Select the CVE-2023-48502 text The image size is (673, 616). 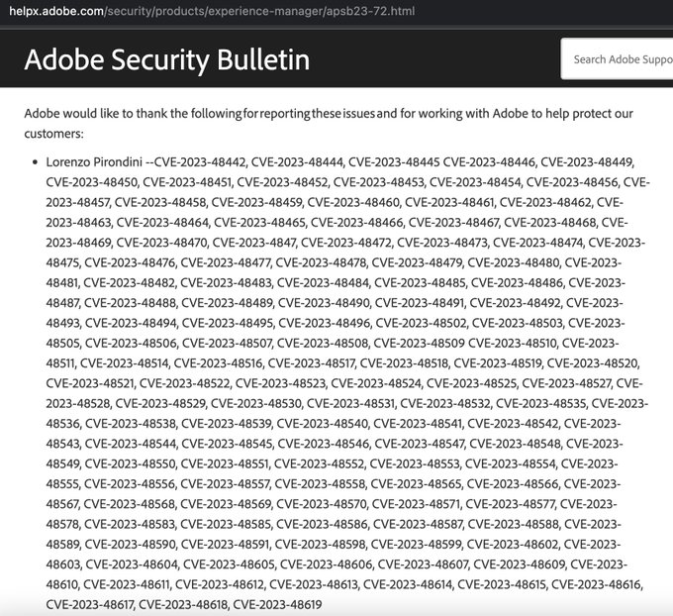(x=421, y=323)
